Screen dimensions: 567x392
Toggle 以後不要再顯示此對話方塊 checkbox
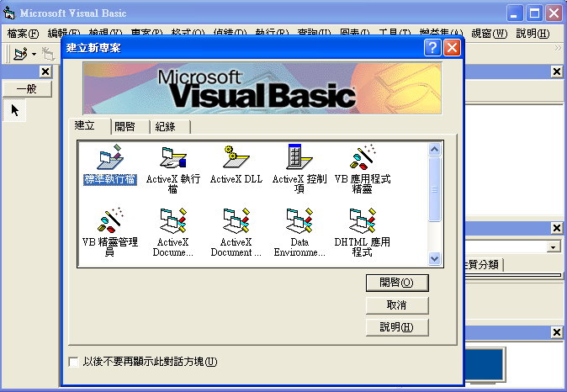pos(74,362)
